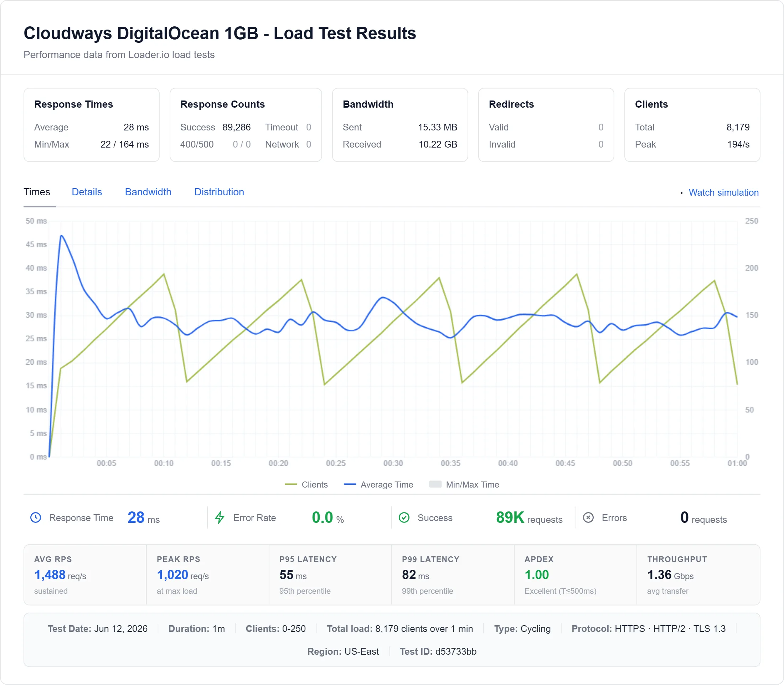Click the clock icon beside Response Time

click(36, 517)
